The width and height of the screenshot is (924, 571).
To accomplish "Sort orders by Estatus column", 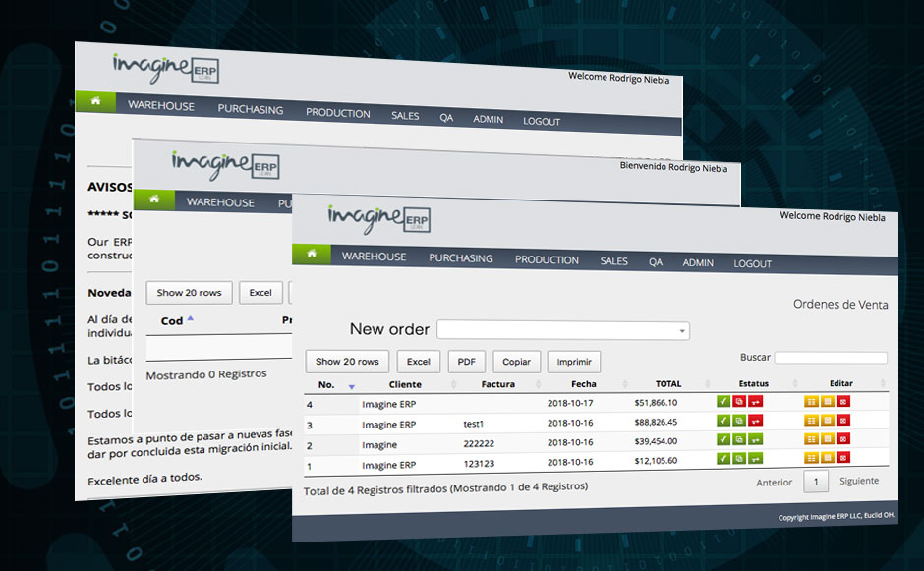I will pos(754,383).
